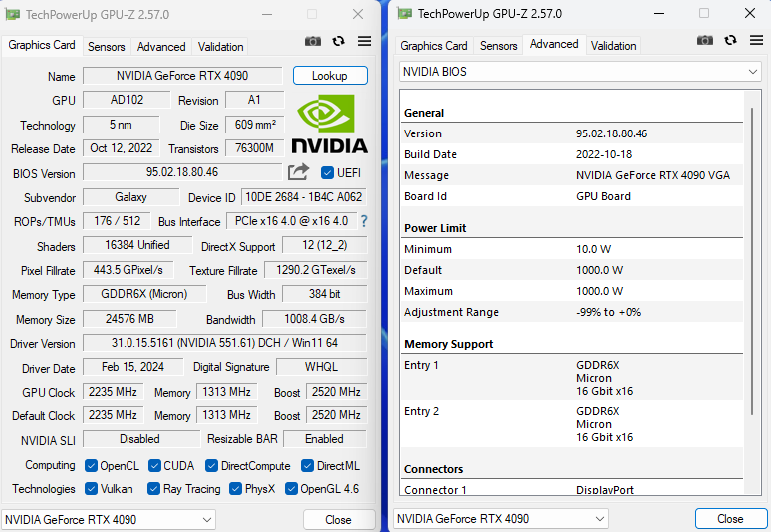The height and width of the screenshot is (532, 771).
Task: Click Close button in left window
Action: pos(339,520)
